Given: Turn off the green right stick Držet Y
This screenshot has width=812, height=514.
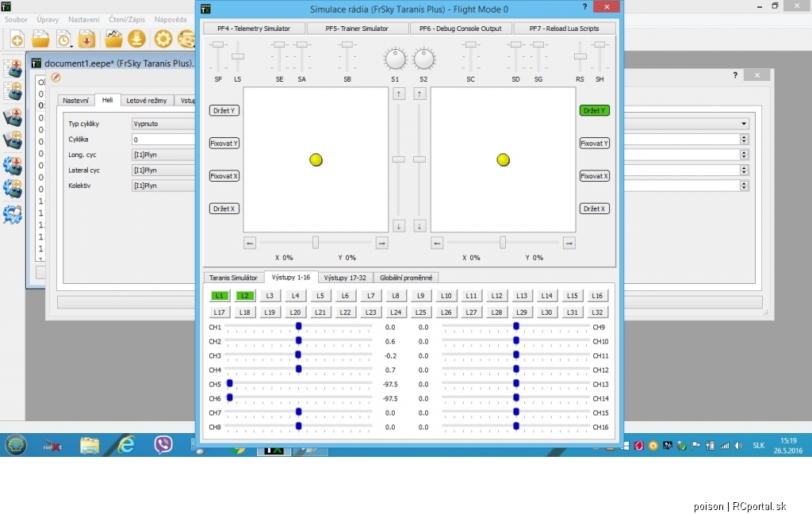Looking at the screenshot, I should click(595, 110).
